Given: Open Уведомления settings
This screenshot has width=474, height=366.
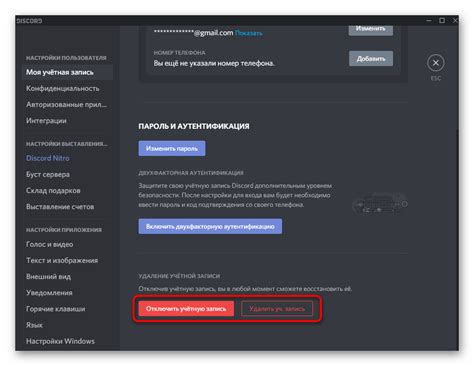Looking at the screenshot, I should [x=49, y=293].
